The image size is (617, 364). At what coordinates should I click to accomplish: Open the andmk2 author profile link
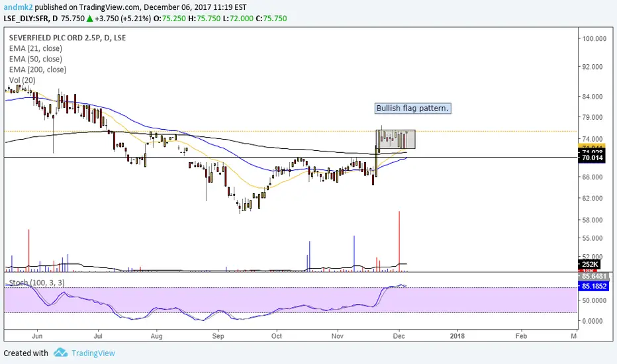18,7
